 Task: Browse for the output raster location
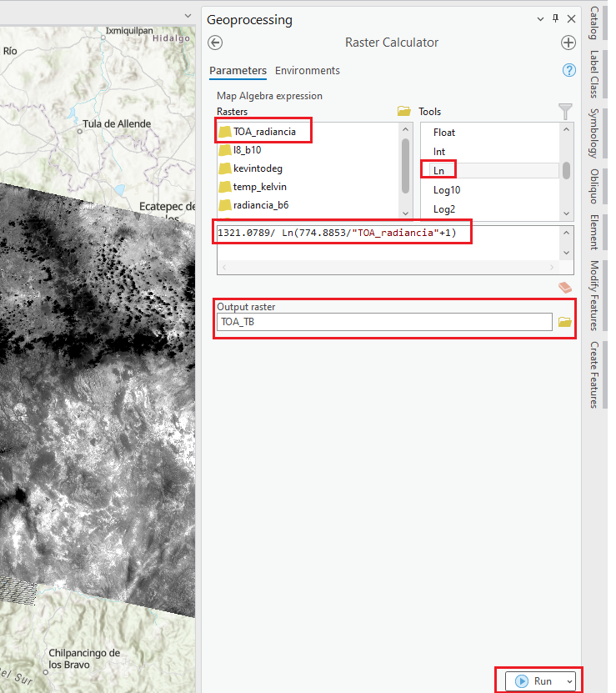point(565,322)
